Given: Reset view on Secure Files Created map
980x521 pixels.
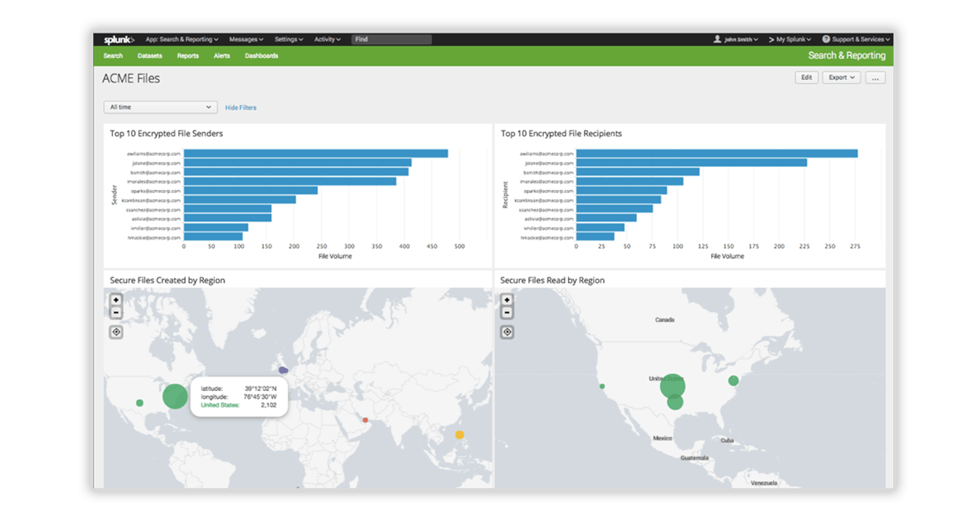Looking at the screenshot, I should (x=116, y=332).
